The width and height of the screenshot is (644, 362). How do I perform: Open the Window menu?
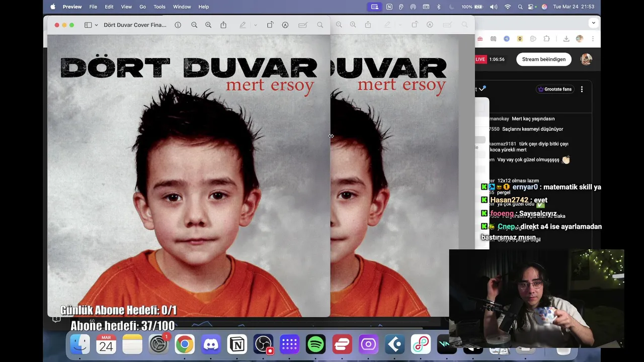pos(182,7)
